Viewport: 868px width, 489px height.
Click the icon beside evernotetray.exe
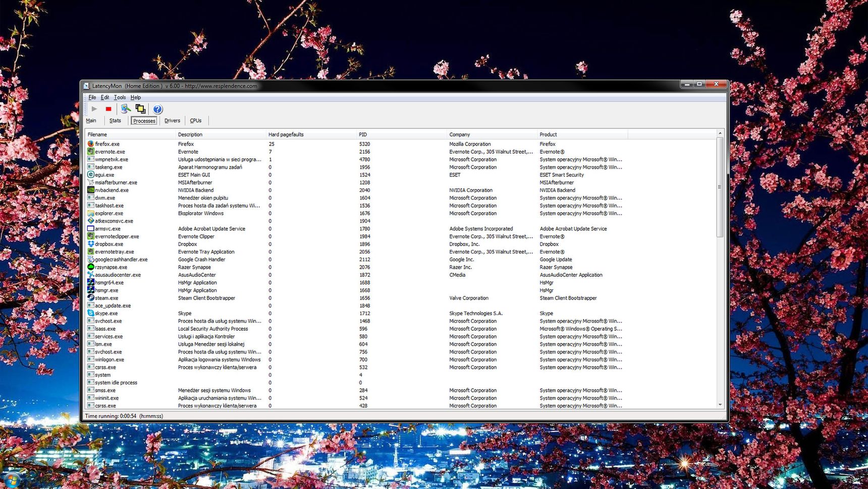tap(91, 252)
